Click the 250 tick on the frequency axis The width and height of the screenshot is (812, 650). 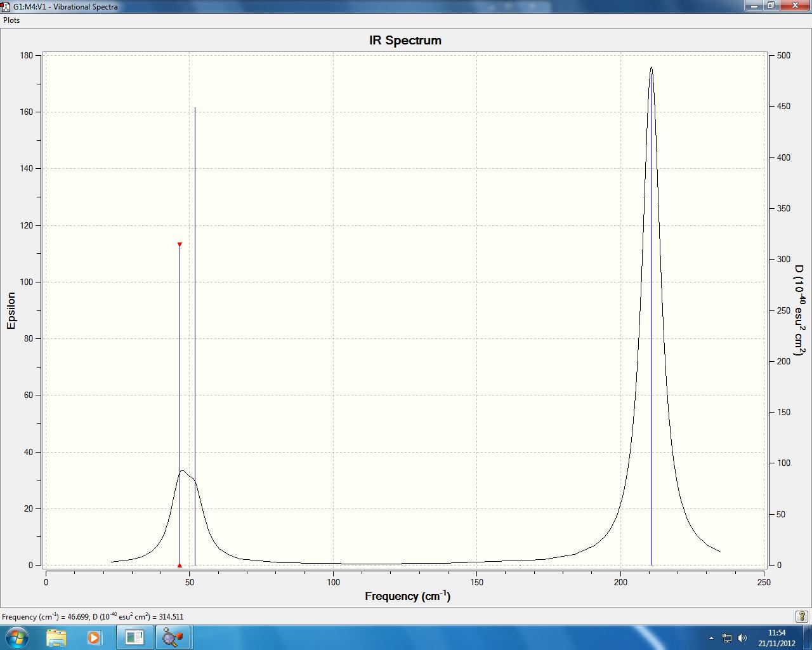coord(764,581)
